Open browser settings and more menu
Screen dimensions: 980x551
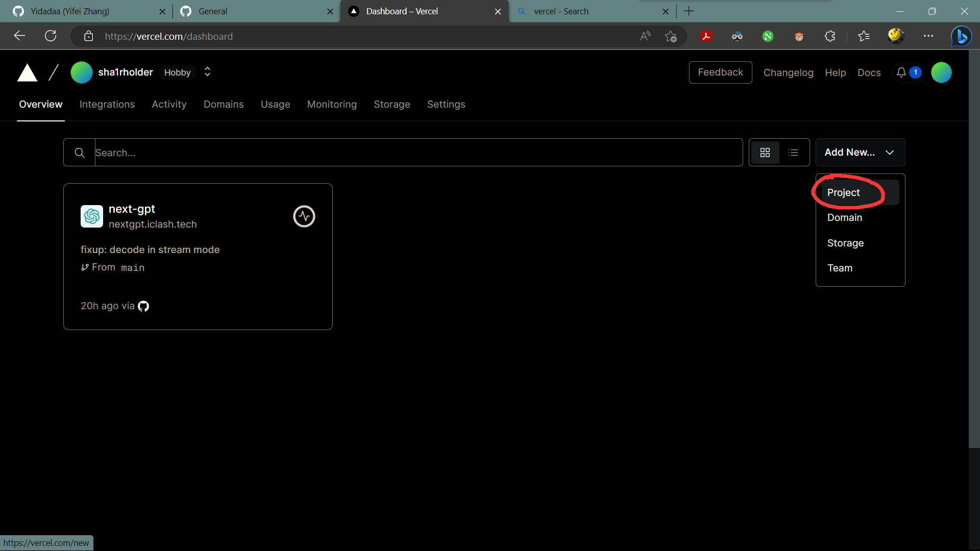coord(928,36)
